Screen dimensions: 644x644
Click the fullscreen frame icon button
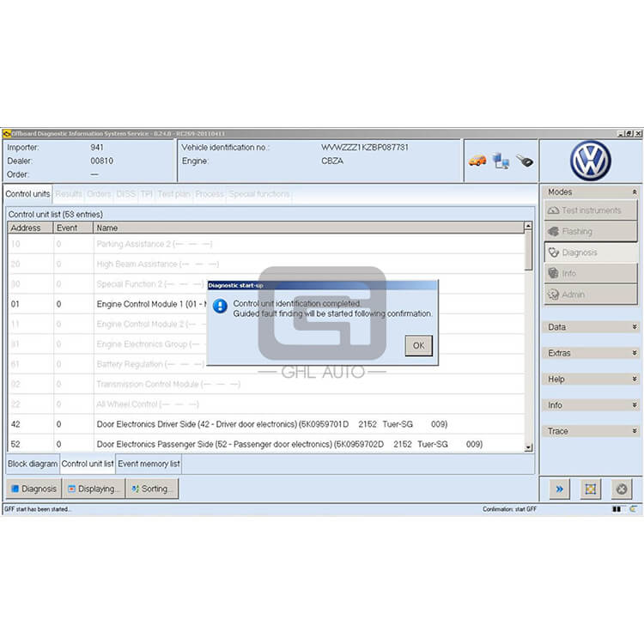pos(590,489)
